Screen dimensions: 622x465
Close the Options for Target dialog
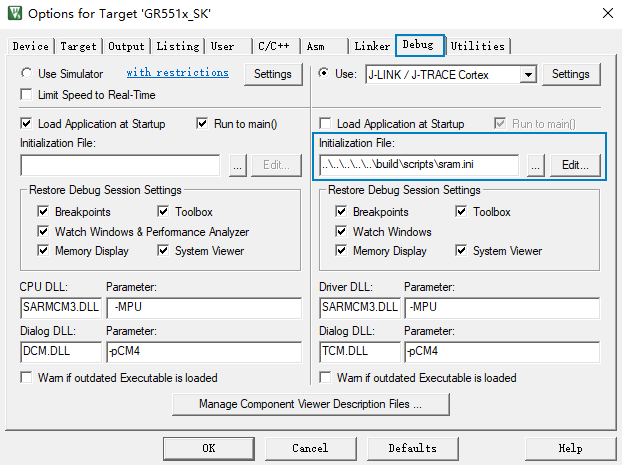pos(607,13)
